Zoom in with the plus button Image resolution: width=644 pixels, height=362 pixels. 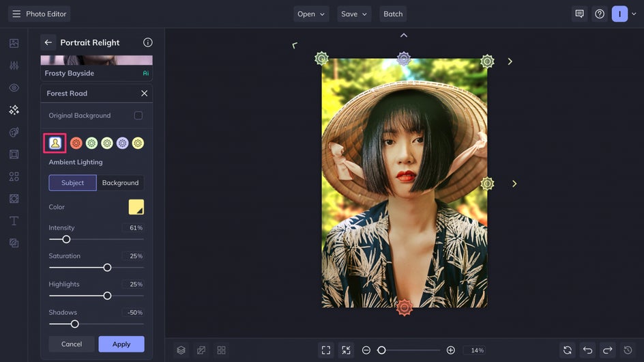450,350
